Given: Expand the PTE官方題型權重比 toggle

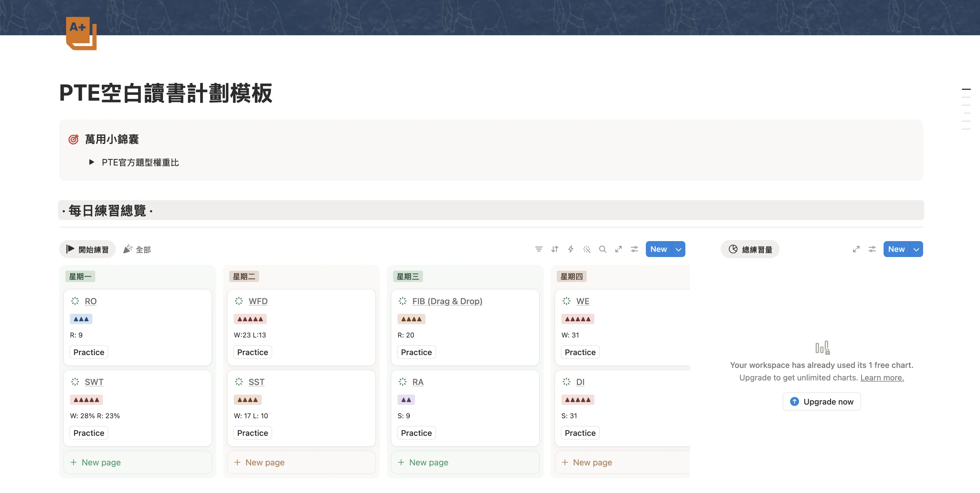Looking at the screenshot, I should (91, 162).
